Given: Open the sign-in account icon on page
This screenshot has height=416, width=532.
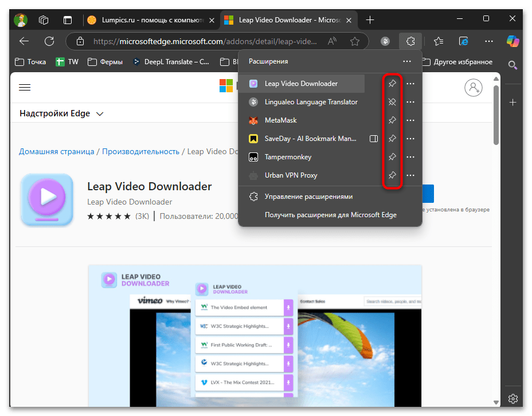Looking at the screenshot, I should pyautogui.click(x=473, y=88).
